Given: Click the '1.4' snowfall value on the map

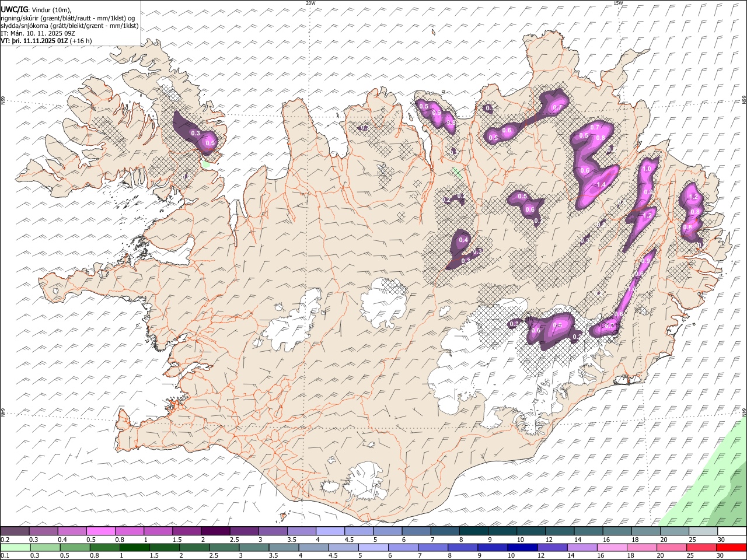Looking at the screenshot, I should pos(602,185).
